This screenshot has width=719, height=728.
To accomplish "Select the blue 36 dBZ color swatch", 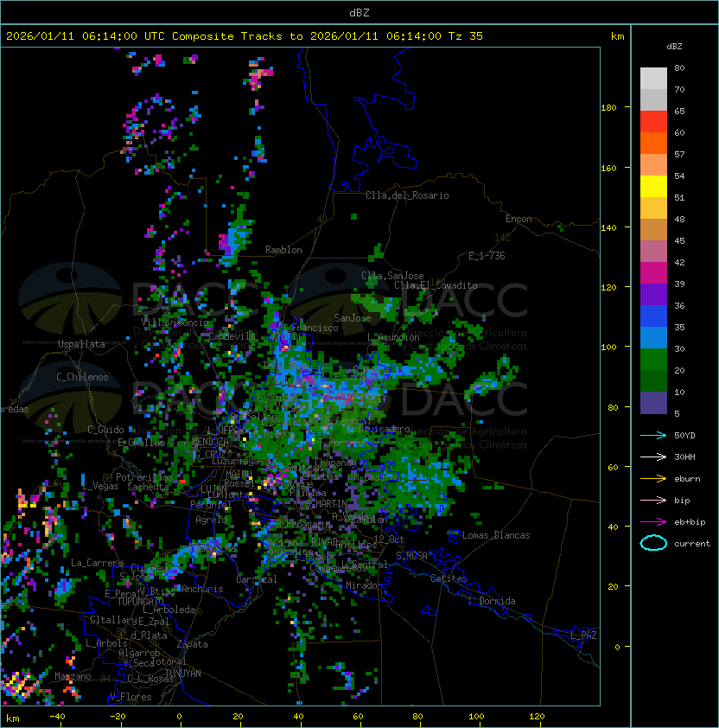I will 653,316.
